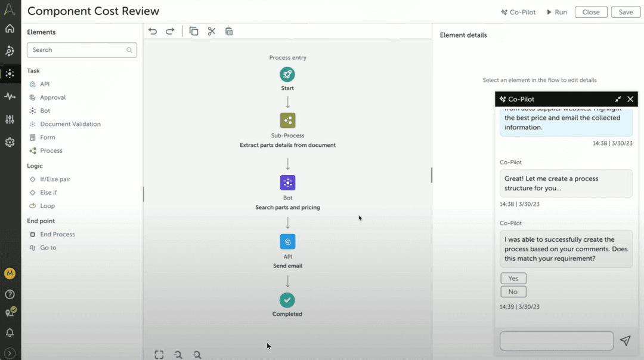Save the process
Screen dimensions: 644x360
click(x=626, y=12)
